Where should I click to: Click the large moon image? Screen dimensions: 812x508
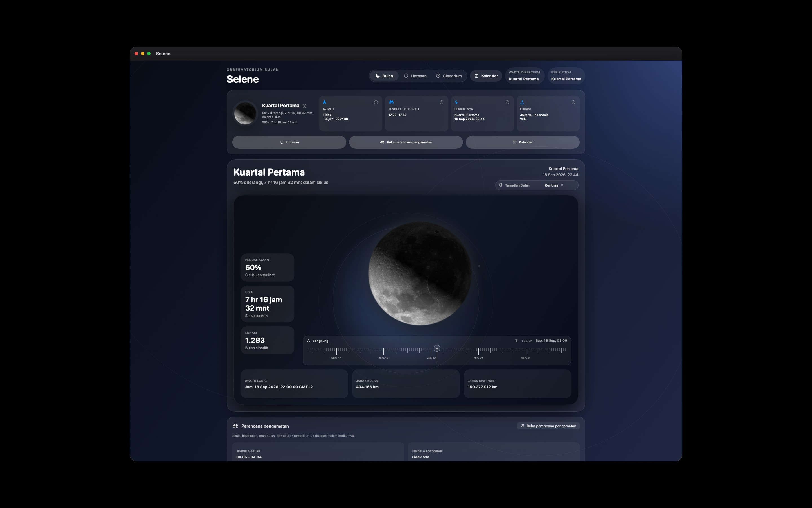click(420, 273)
